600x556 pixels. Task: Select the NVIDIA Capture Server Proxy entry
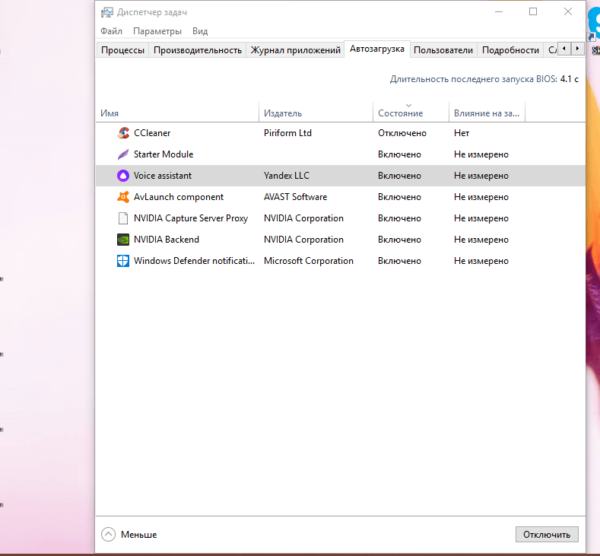click(x=191, y=218)
